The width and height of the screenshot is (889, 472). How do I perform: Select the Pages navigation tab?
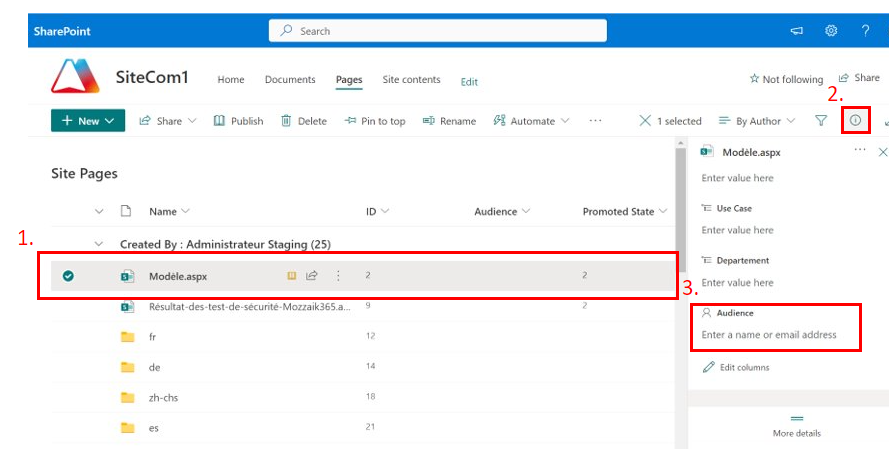(x=349, y=80)
